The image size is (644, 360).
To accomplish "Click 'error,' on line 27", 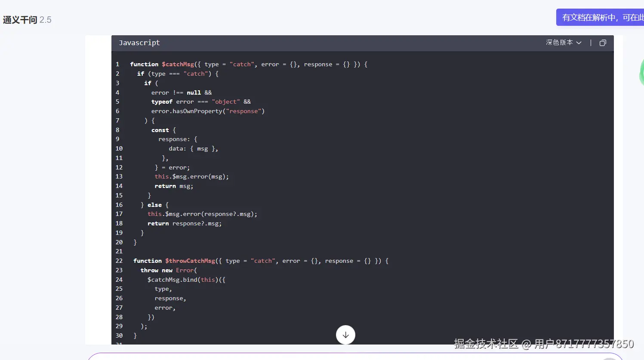I will (x=165, y=308).
